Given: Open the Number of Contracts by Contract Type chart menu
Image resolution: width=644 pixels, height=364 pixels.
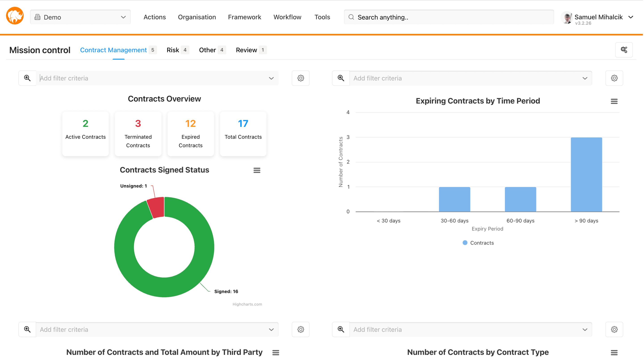Looking at the screenshot, I should [x=614, y=352].
